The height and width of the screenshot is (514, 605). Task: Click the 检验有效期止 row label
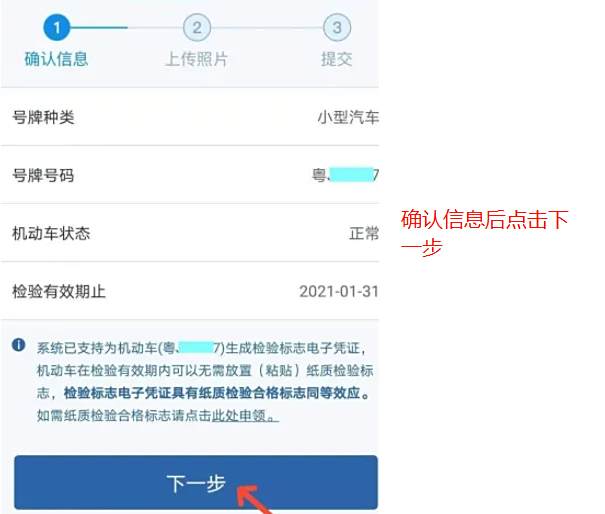coord(59,291)
